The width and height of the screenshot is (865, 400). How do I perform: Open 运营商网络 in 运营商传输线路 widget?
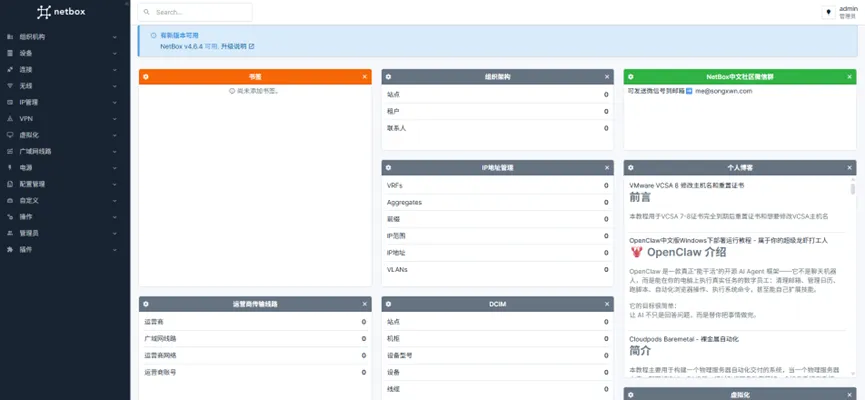coord(255,355)
